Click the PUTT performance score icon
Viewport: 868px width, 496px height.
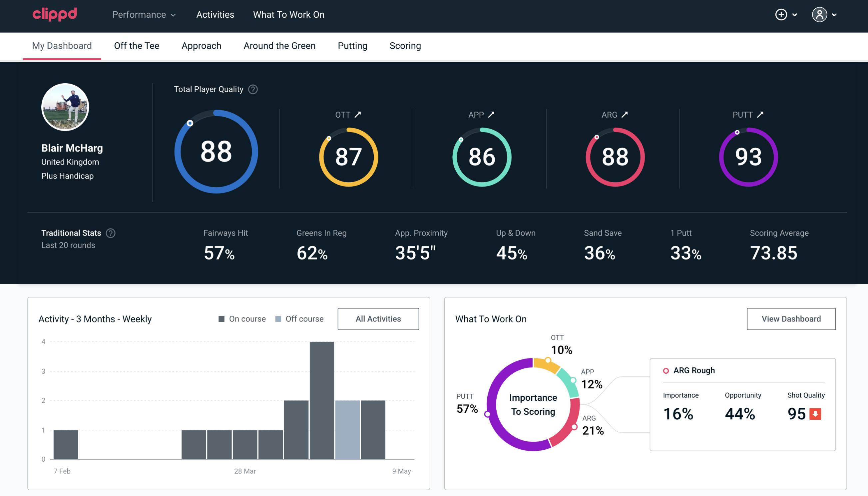(x=747, y=156)
